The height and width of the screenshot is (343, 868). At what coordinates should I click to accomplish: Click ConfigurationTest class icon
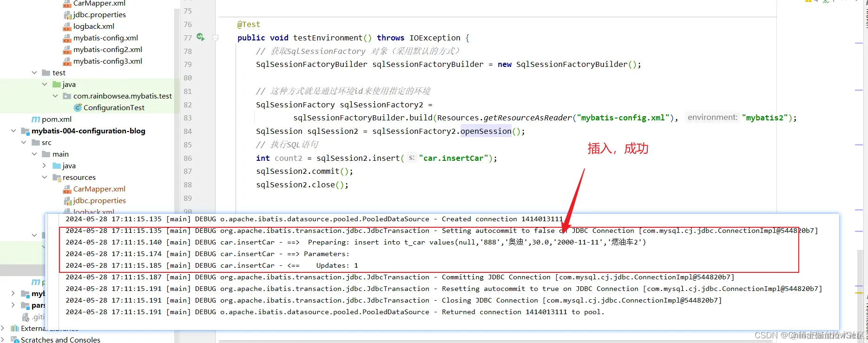click(x=78, y=107)
